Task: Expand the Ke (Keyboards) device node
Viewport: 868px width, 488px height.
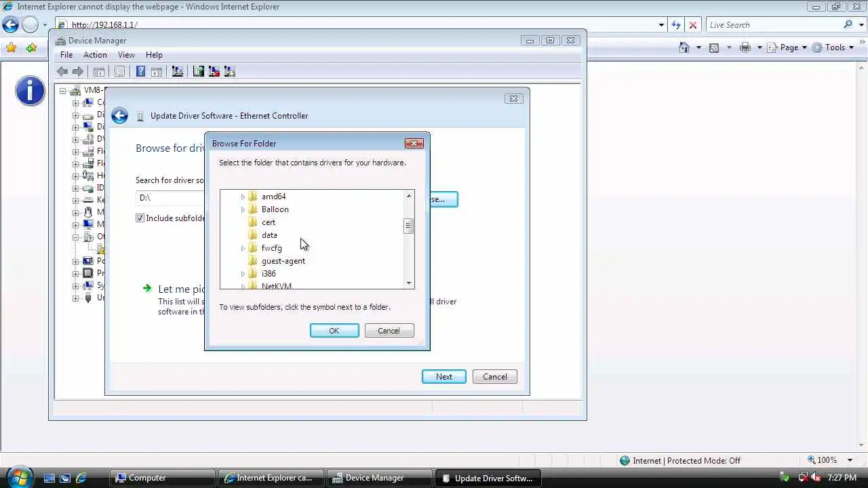Action: [x=75, y=200]
